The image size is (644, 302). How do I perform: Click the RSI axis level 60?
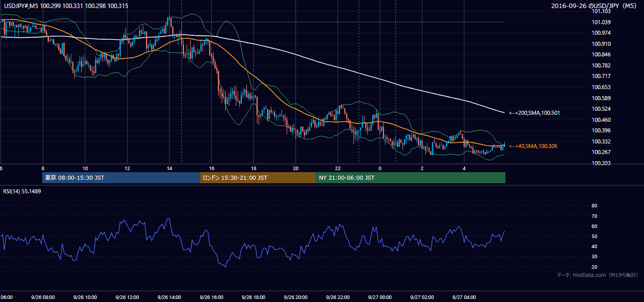pyautogui.click(x=594, y=226)
